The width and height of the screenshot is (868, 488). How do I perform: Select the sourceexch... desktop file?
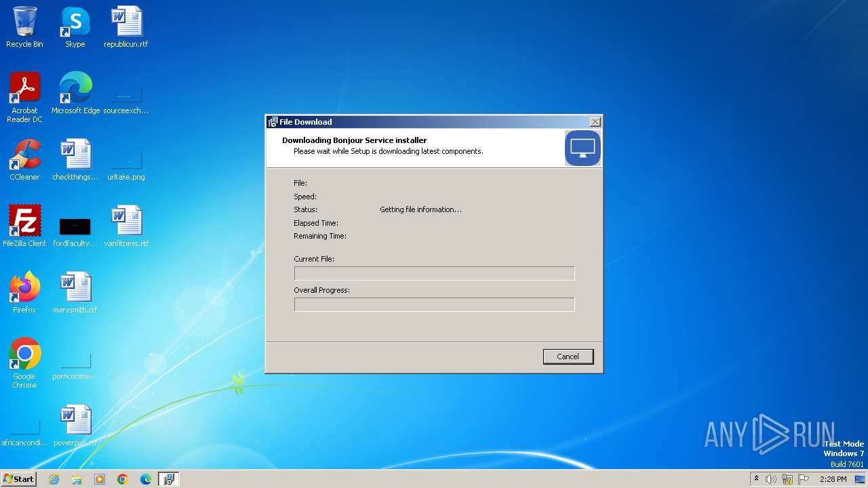pos(126,98)
